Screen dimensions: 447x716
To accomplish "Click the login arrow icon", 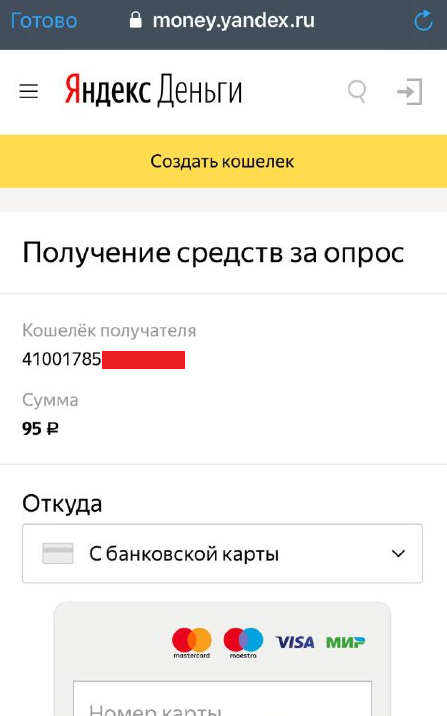I will (x=410, y=92).
